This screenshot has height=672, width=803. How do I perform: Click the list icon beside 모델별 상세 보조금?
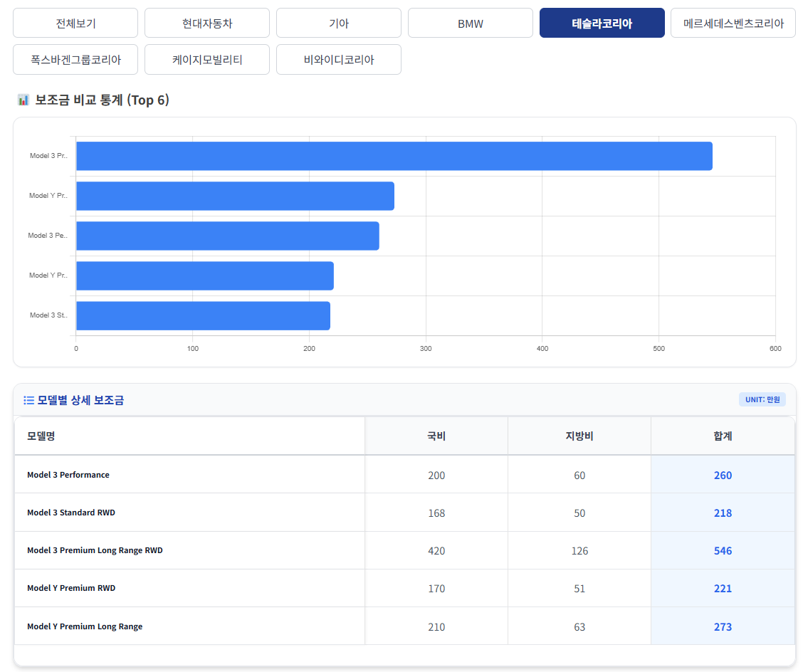pos(28,400)
